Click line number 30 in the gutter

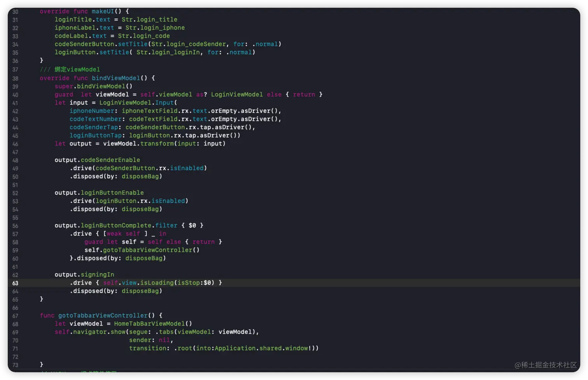[15, 12]
